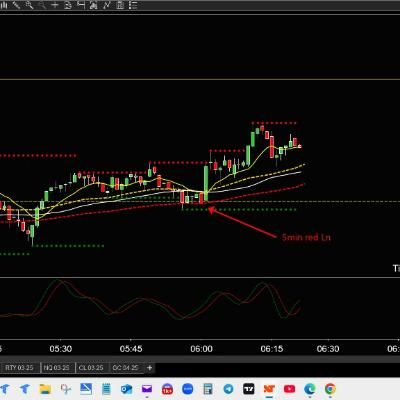
Task: Switch to the RTY 03-25 chart tab
Action: (x=19, y=368)
